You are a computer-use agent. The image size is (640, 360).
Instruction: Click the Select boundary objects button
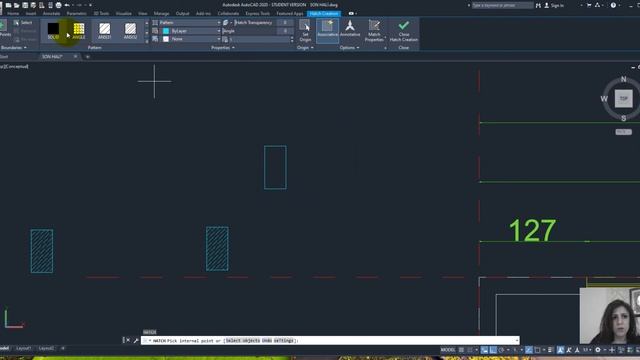tap(23, 23)
